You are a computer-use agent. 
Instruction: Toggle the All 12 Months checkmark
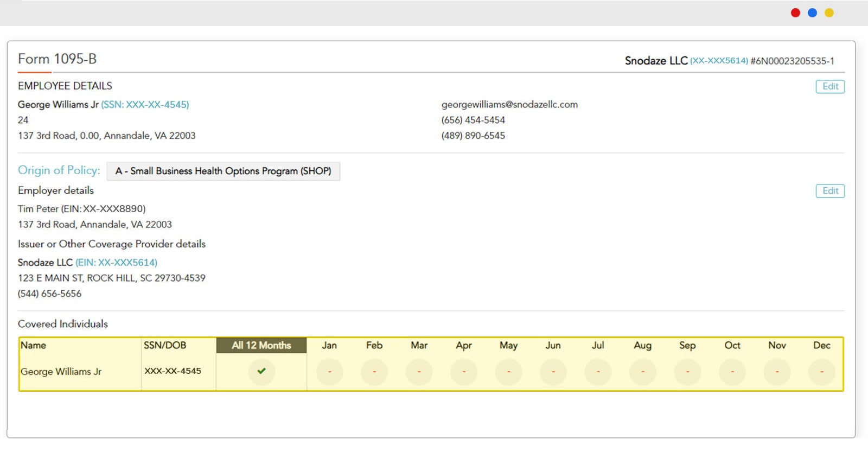261,372
